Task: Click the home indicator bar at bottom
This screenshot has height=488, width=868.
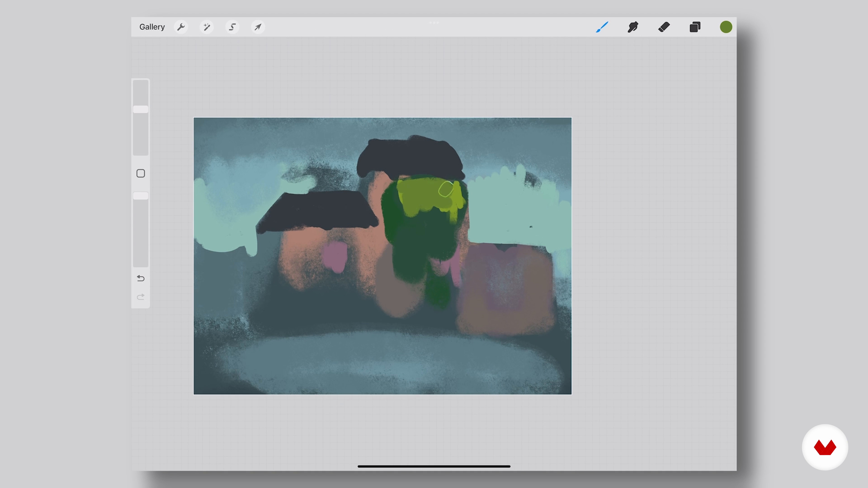Action: pyautogui.click(x=434, y=467)
